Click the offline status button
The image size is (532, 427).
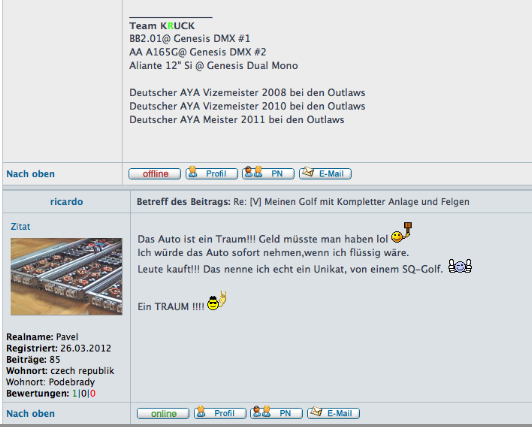pyautogui.click(x=154, y=174)
